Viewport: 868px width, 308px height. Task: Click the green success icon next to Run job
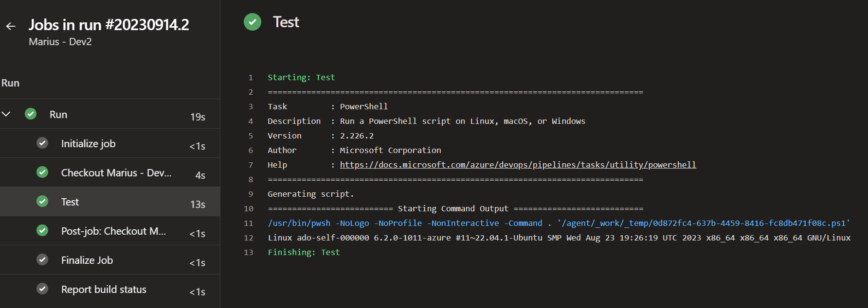coord(31,114)
